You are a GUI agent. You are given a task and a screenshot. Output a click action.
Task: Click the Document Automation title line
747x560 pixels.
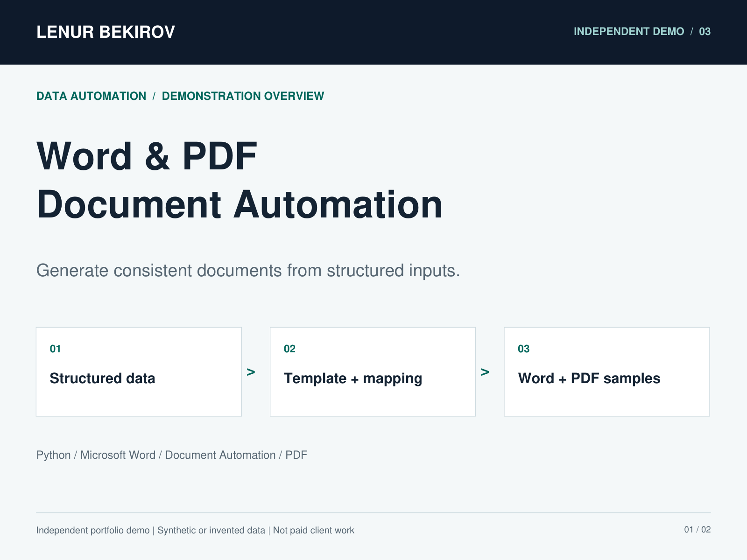point(240,204)
